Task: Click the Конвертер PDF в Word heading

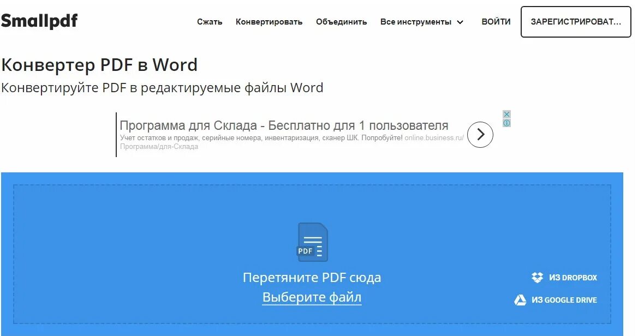Action: click(x=99, y=65)
